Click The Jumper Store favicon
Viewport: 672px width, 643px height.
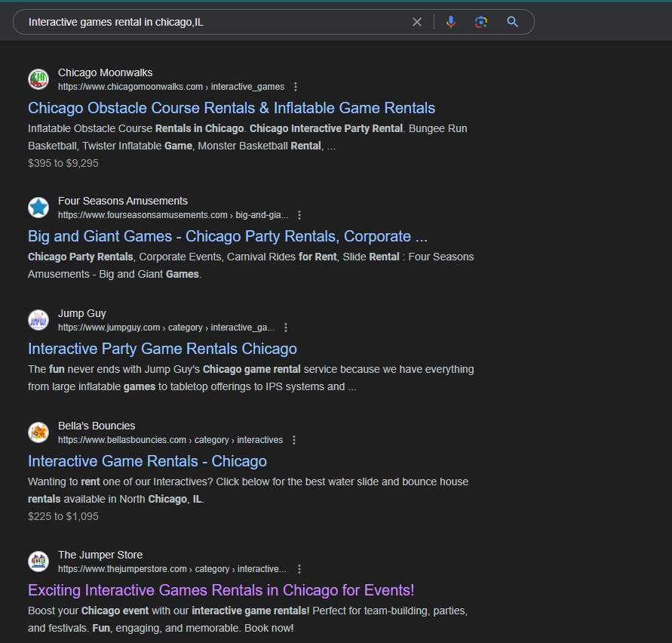[38, 561]
